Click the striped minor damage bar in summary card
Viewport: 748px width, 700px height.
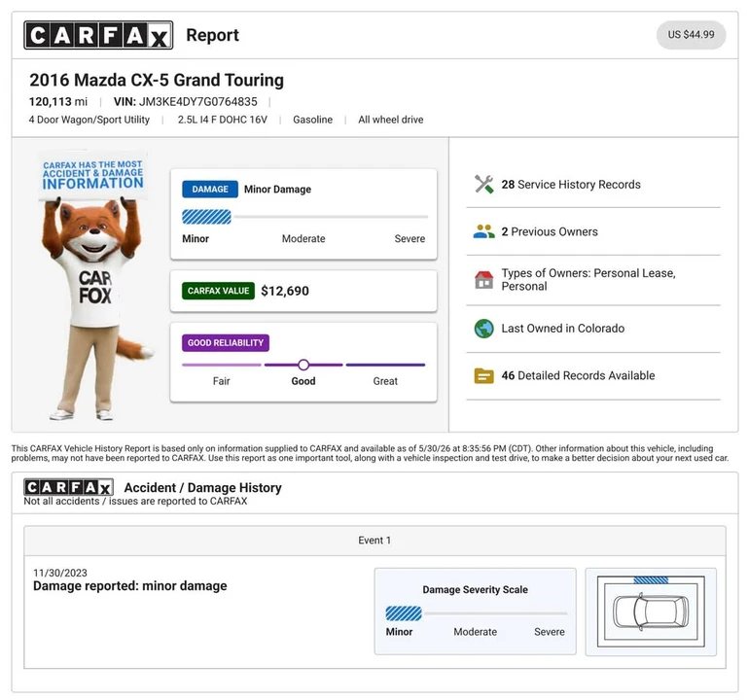pos(206,217)
